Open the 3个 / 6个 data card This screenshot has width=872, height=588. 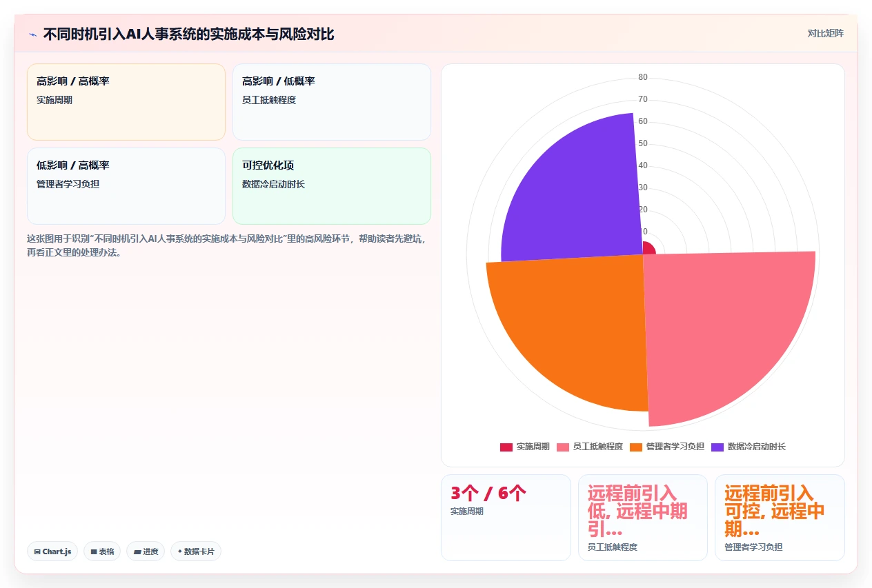[506, 517]
